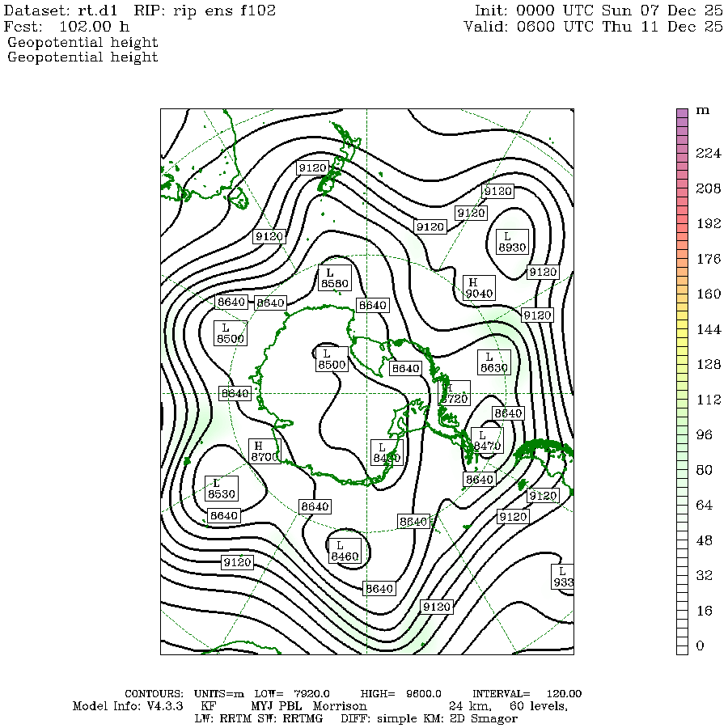Screen dimensions: 728x728
Task: Click the 208 tick label on colorbar
Action: tap(708, 188)
